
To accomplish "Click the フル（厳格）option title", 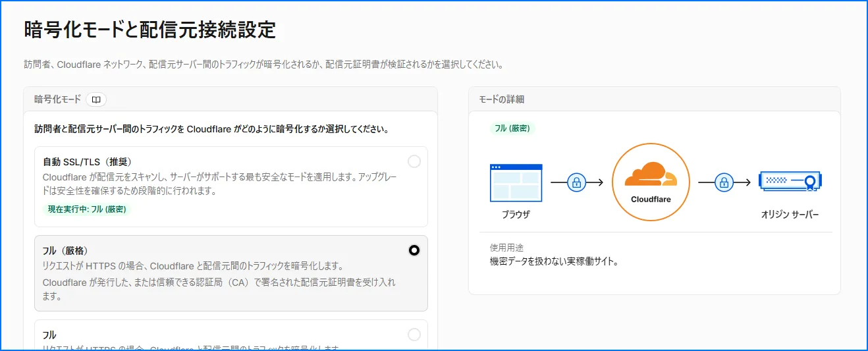I will click(x=65, y=251).
